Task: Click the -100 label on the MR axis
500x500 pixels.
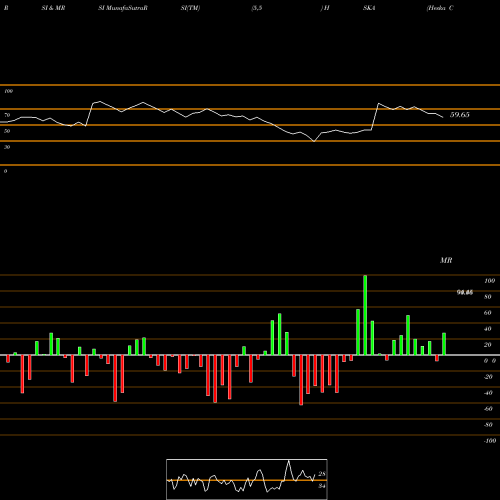Action: (489, 441)
